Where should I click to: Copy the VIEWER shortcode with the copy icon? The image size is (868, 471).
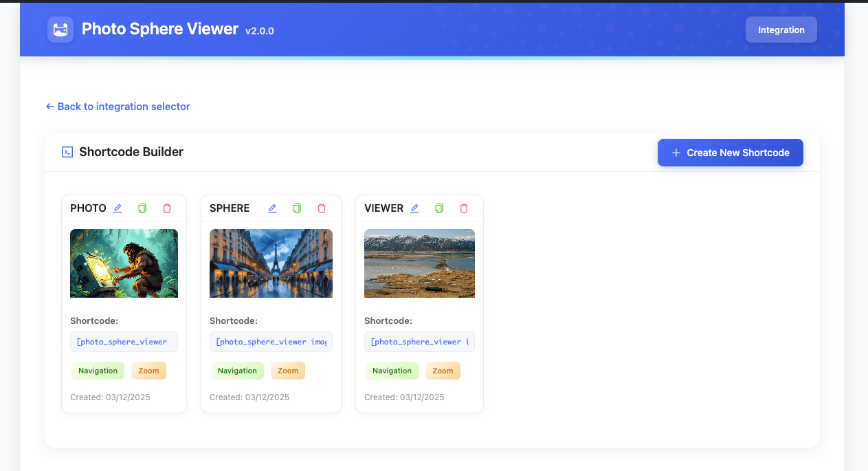[x=438, y=208]
